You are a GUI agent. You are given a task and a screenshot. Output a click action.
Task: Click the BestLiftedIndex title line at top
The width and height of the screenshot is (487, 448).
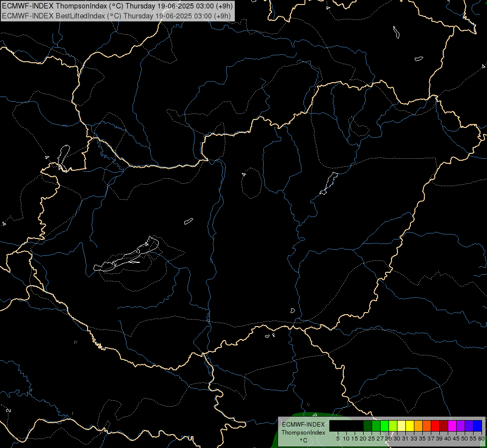116,16
